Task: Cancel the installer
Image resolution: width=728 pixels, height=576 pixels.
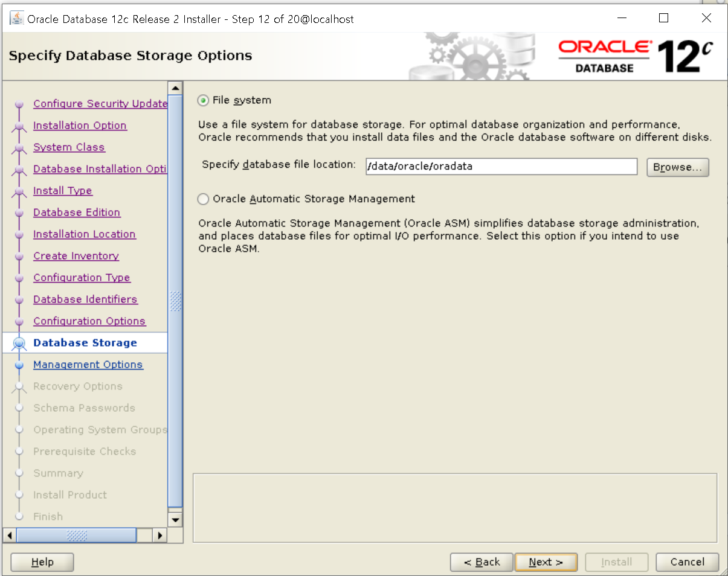Action: [688, 562]
